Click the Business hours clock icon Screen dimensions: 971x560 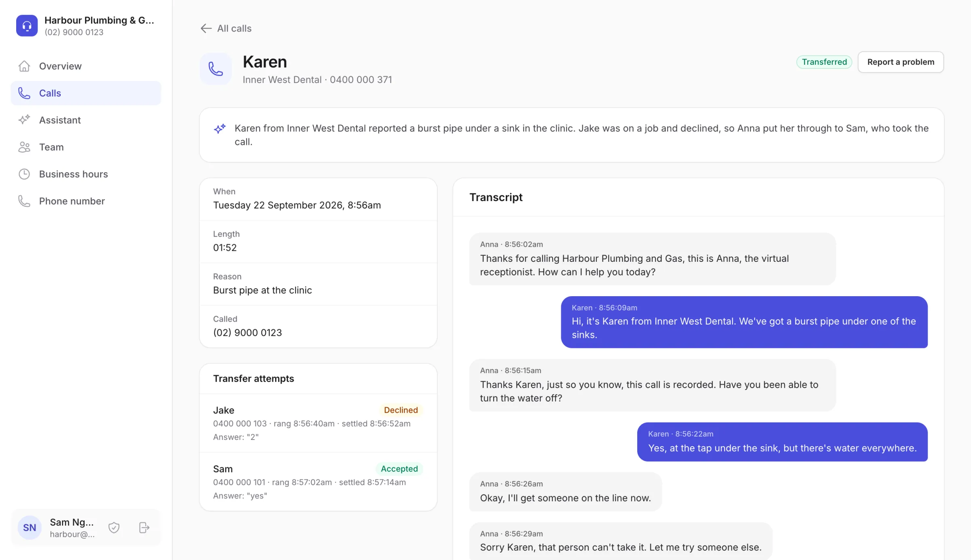(x=24, y=174)
